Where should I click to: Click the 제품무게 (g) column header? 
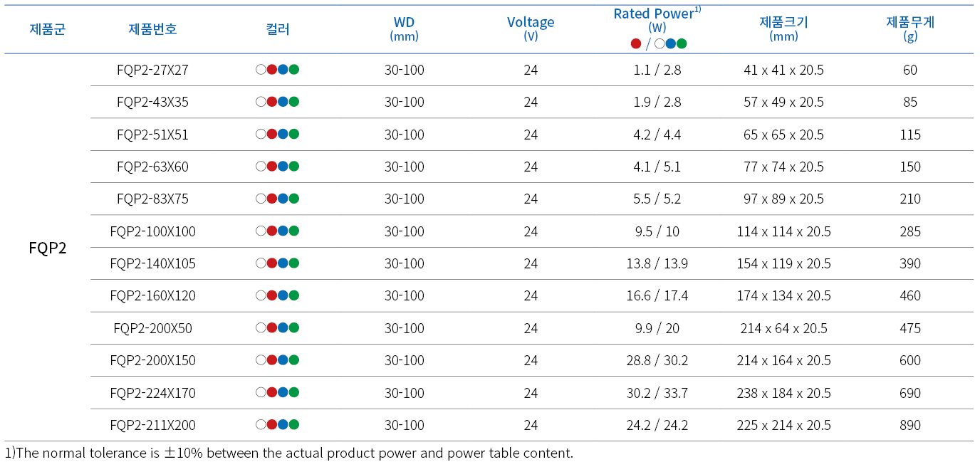pyautogui.click(x=910, y=28)
